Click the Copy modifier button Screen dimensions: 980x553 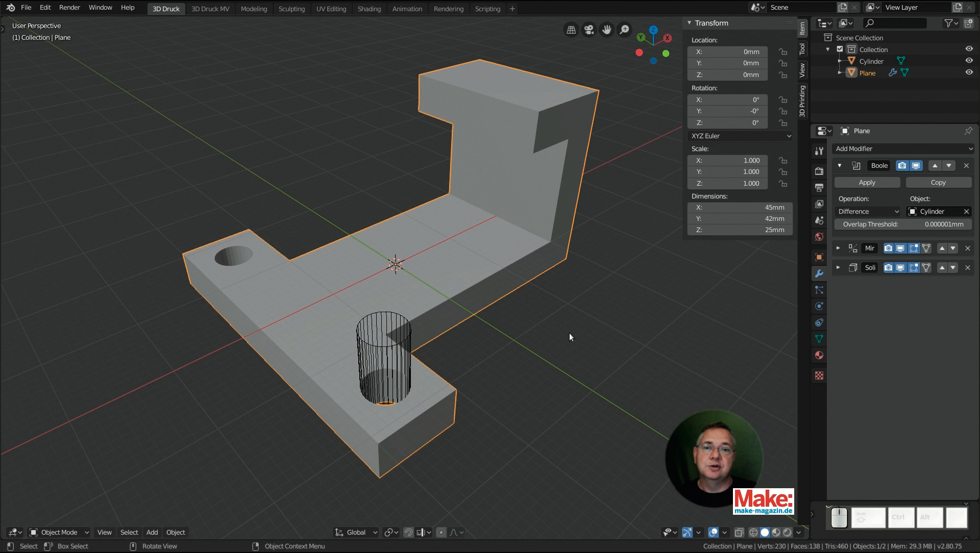coord(938,183)
